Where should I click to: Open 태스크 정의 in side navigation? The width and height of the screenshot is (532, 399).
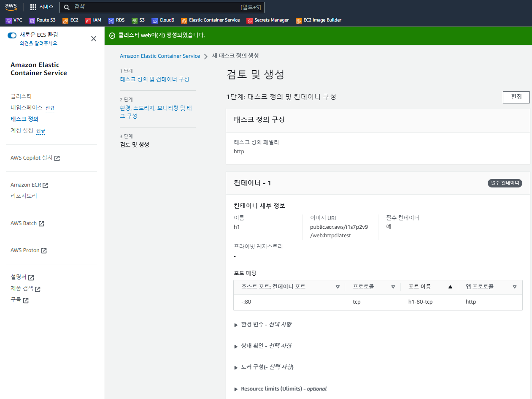pos(24,119)
